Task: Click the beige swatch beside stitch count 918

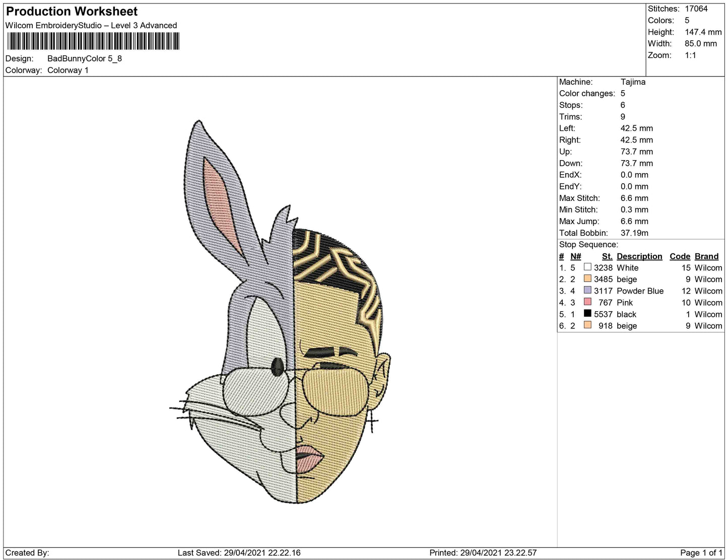Action: tap(587, 325)
